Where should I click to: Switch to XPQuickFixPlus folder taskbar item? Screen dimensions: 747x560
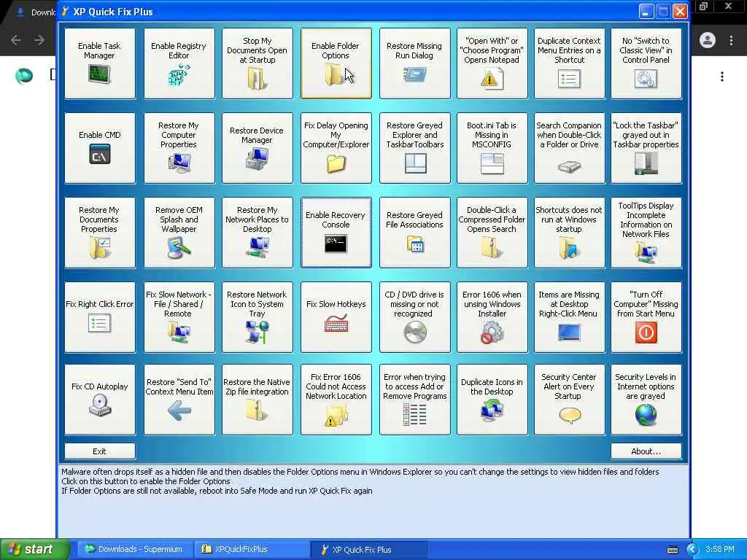[x=251, y=549]
